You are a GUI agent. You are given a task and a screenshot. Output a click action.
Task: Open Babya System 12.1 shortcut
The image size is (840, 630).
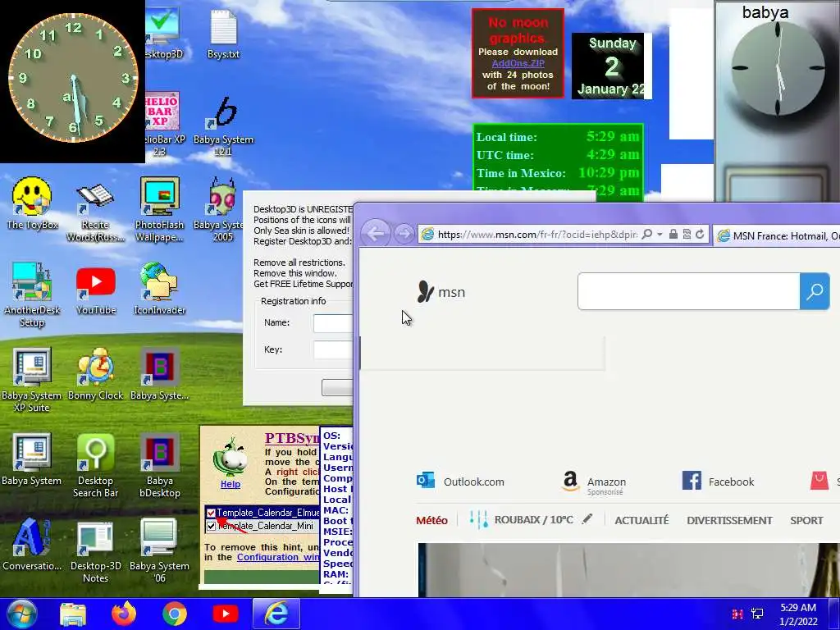coord(223,126)
